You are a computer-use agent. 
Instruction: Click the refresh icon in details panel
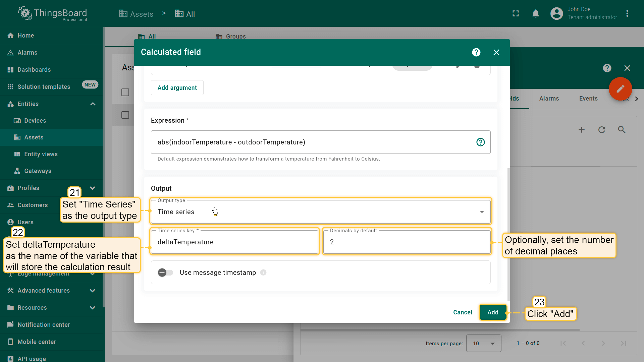coord(602,130)
